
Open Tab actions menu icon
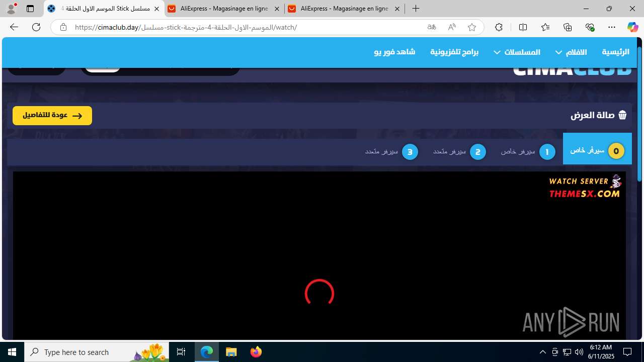[x=30, y=9]
